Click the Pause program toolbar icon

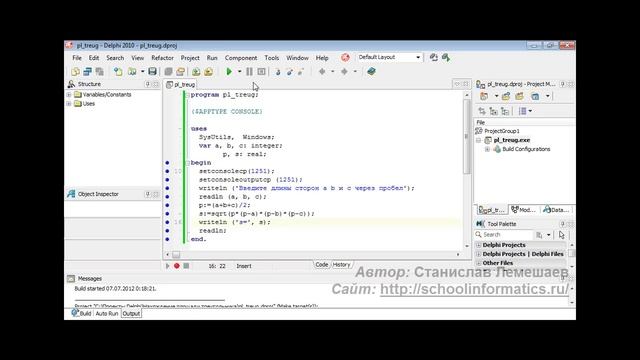[x=249, y=71]
